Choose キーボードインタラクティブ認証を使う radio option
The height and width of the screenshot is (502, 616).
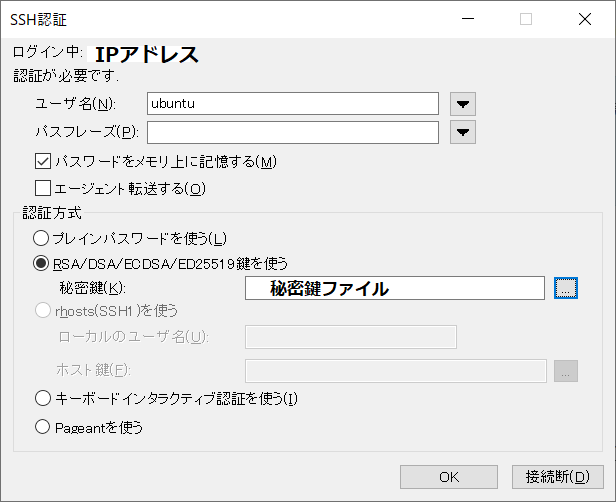coord(41,398)
